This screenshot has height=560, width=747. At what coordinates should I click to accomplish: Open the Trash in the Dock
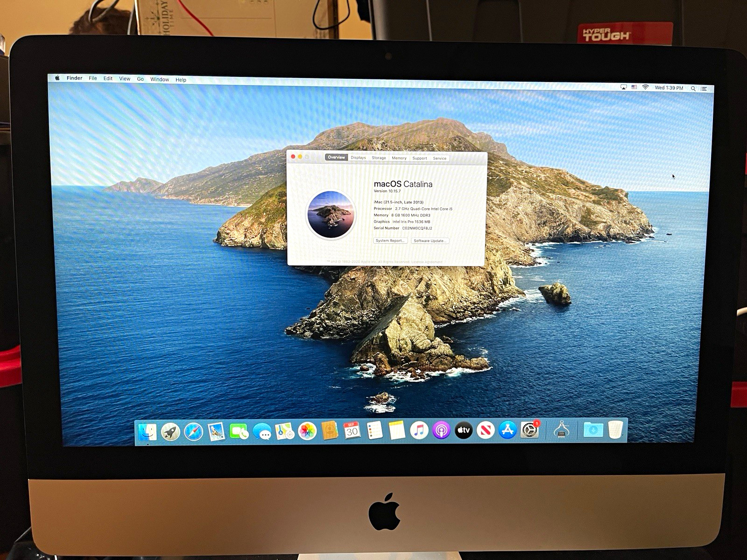[615, 429]
